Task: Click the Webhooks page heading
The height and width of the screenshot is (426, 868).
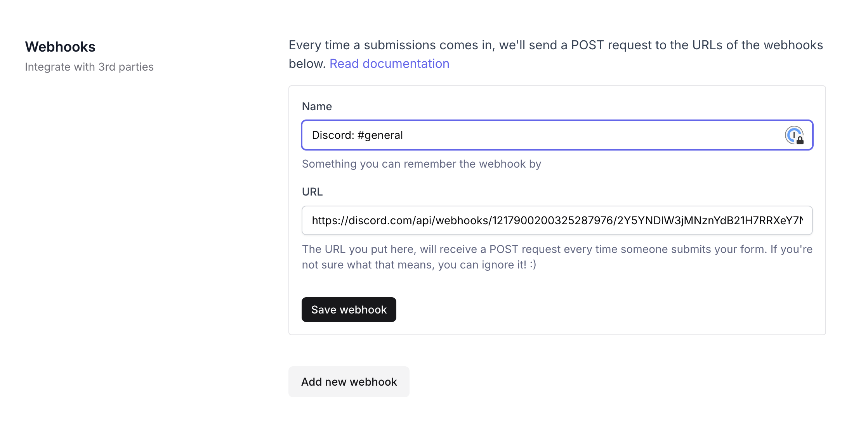Action: 60,47
